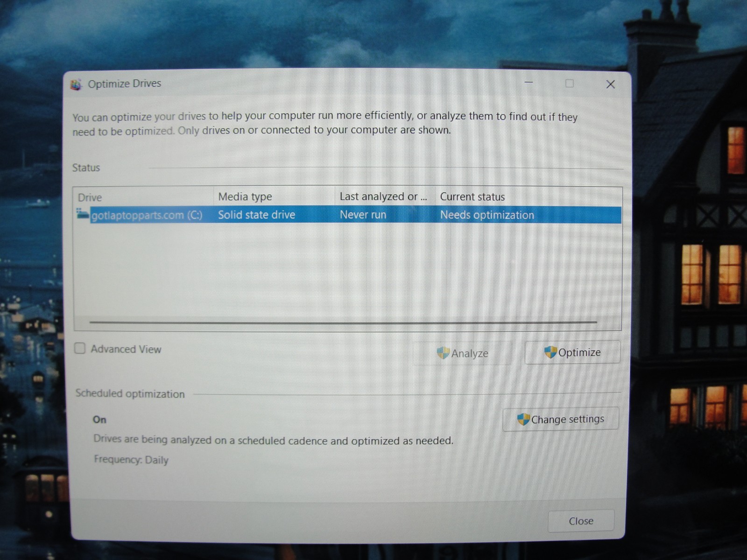Click the Frequency: Daily text
Image resolution: width=747 pixels, height=560 pixels.
tap(131, 460)
